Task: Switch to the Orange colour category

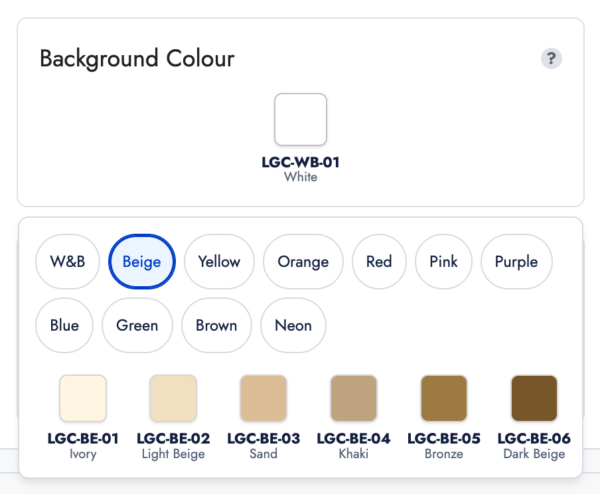Action: pos(303,262)
